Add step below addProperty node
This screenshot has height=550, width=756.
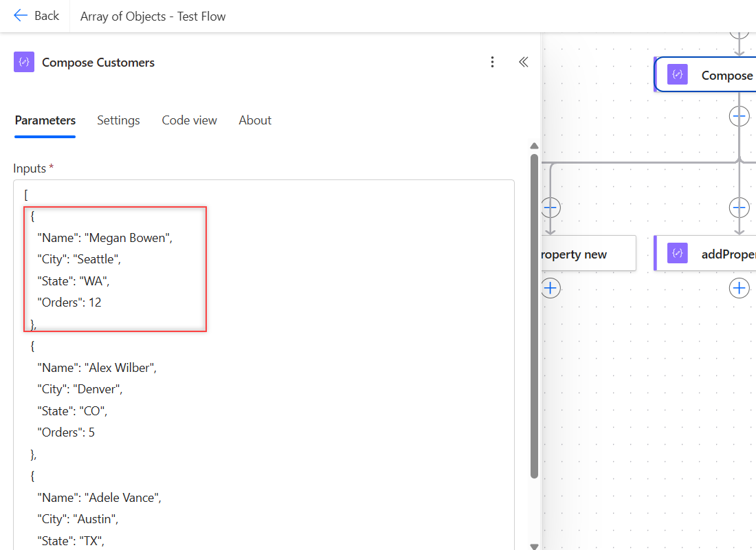pos(739,289)
